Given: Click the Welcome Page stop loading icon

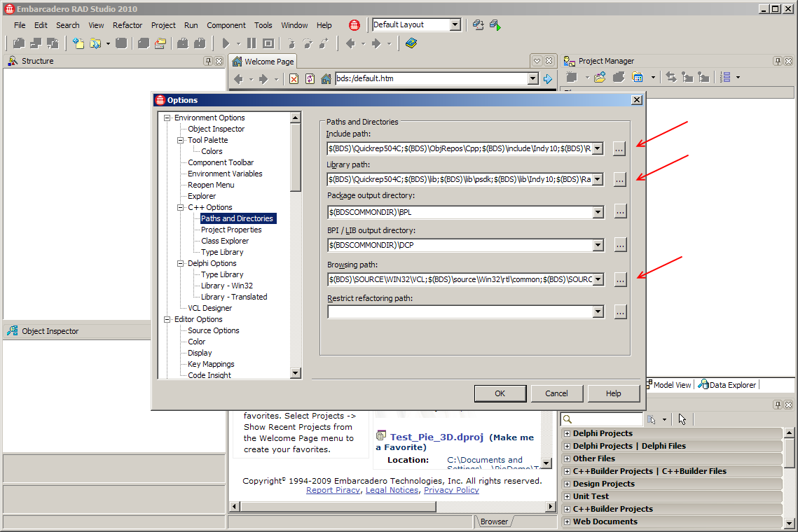Looking at the screenshot, I should [x=294, y=79].
